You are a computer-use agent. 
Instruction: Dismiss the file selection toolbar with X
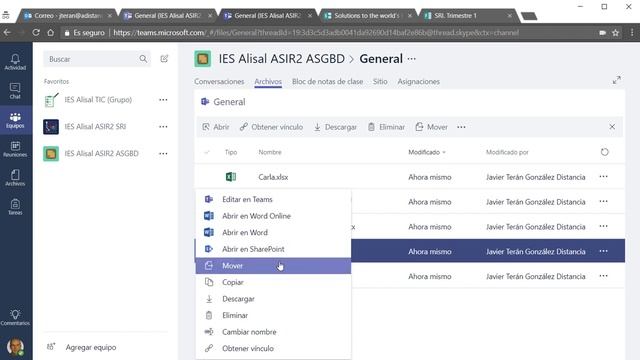612,127
